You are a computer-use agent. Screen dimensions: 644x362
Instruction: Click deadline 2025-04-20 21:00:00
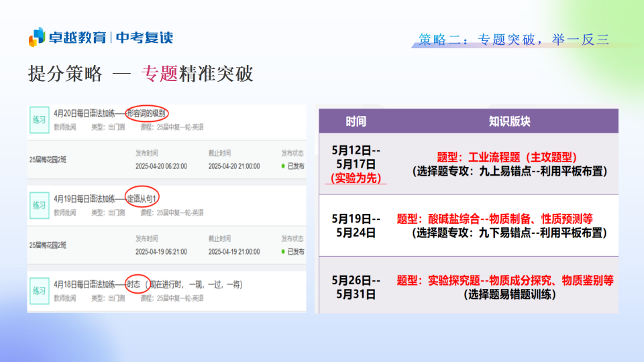tap(233, 166)
